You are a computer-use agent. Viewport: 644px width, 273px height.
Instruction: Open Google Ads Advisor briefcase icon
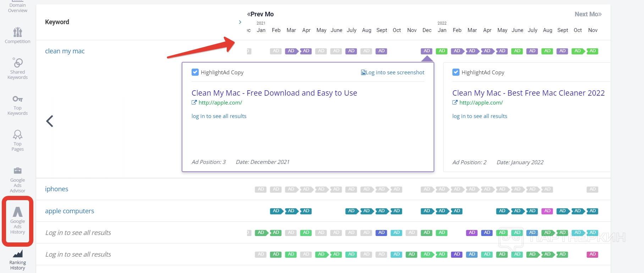(x=17, y=171)
